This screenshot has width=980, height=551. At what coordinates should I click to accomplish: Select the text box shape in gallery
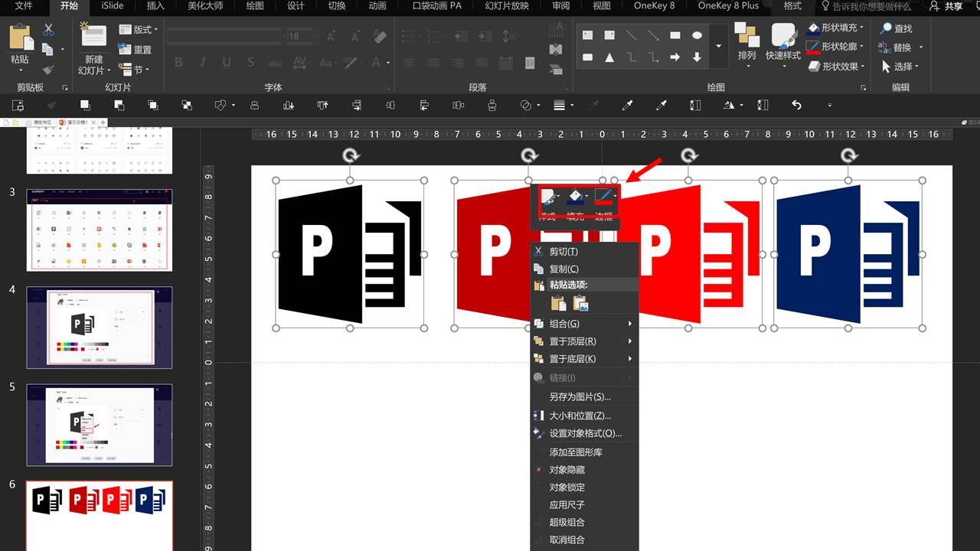587,35
